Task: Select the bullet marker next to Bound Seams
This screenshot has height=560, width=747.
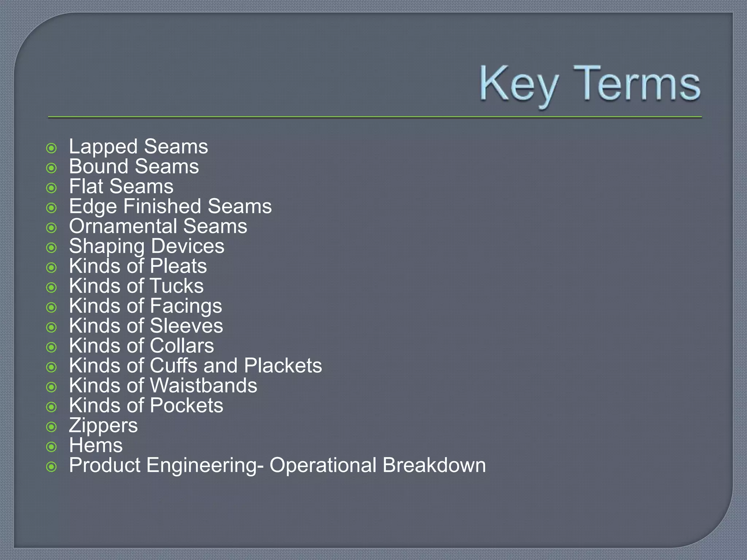Action: coord(51,168)
